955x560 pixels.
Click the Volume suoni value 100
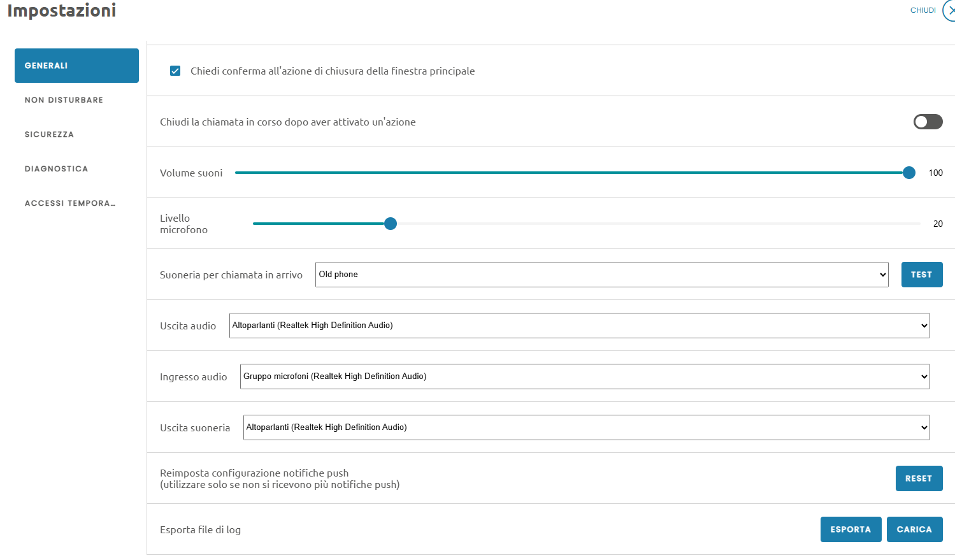pyautogui.click(x=935, y=173)
